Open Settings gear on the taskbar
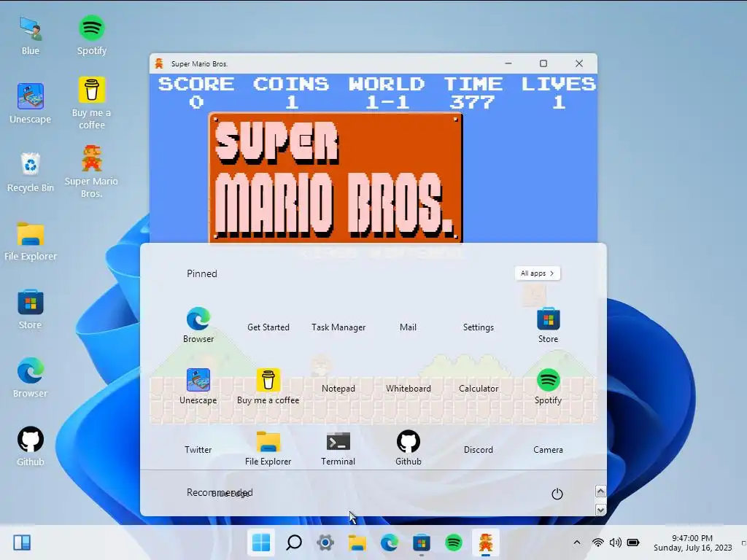747x560 pixels. (x=325, y=542)
